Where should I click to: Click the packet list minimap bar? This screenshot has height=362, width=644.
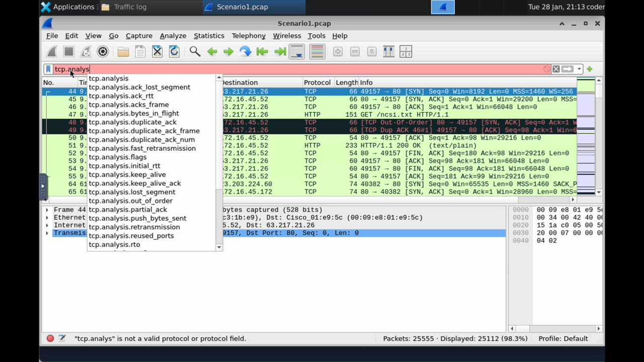(x=586, y=136)
